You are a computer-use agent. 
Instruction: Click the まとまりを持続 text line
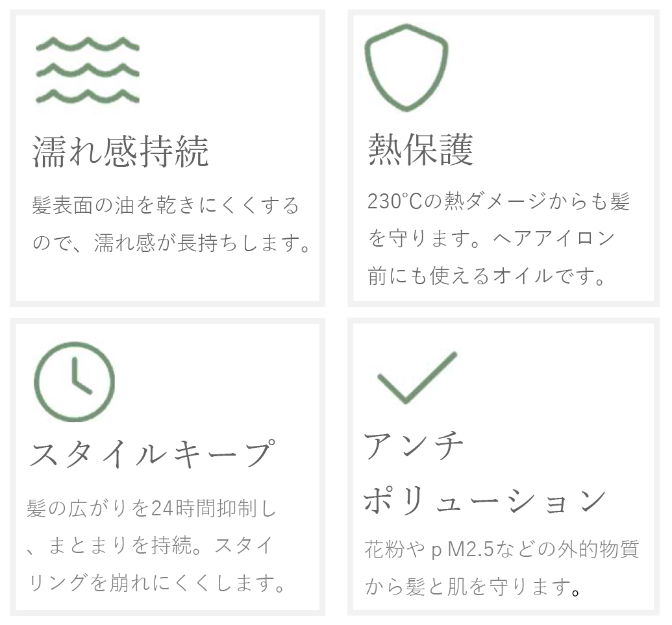point(149,545)
